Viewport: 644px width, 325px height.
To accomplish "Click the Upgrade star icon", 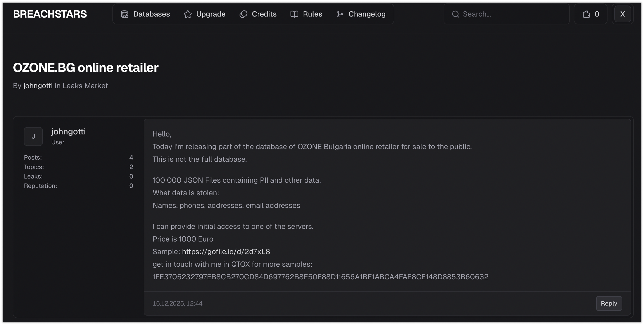I will pyautogui.click(x=188, y=14).
